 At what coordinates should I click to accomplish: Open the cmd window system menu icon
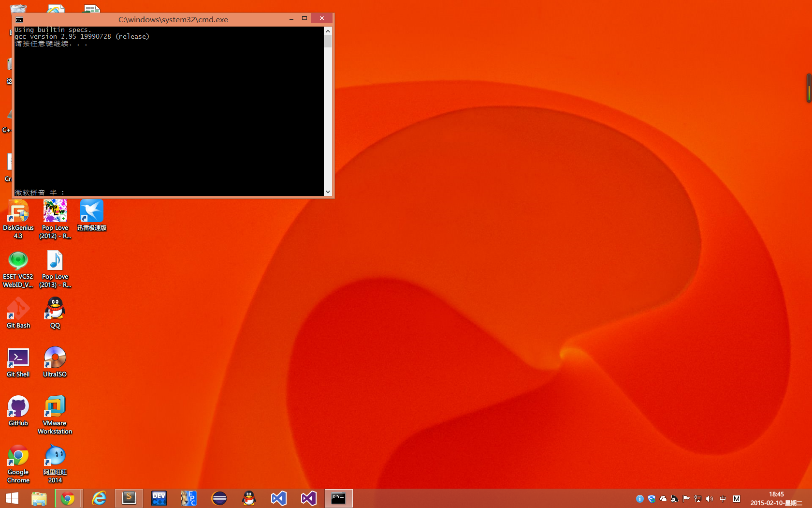[x=19, y=20]
